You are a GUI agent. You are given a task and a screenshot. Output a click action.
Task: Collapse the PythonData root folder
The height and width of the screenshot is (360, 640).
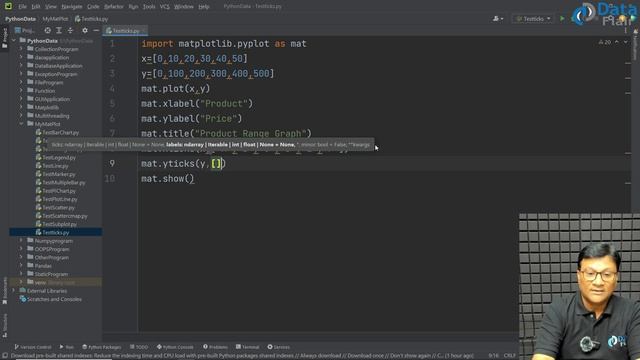pos(14,41)
